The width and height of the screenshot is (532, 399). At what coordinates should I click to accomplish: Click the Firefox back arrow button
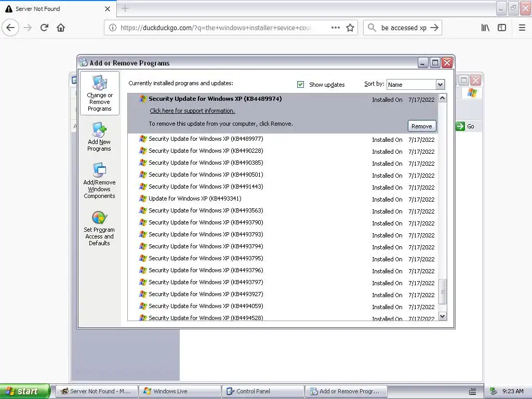click(x=10, y=28)
